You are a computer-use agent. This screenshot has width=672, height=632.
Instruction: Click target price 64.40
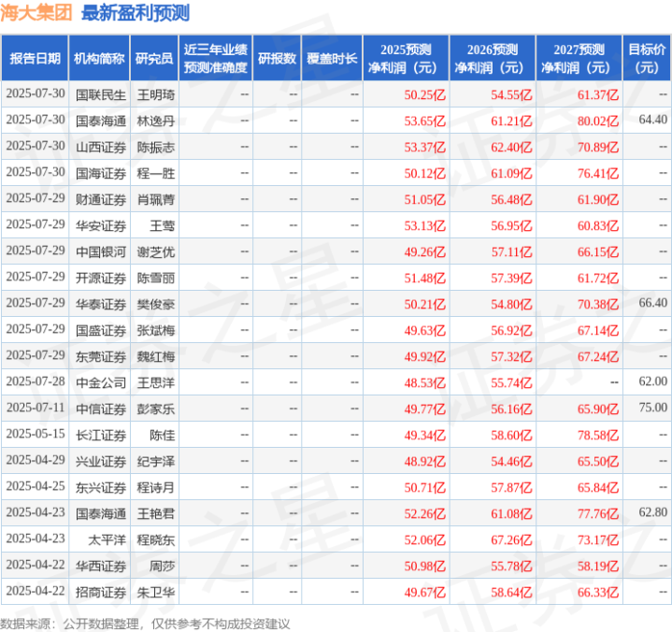click(x=652, y=120)
